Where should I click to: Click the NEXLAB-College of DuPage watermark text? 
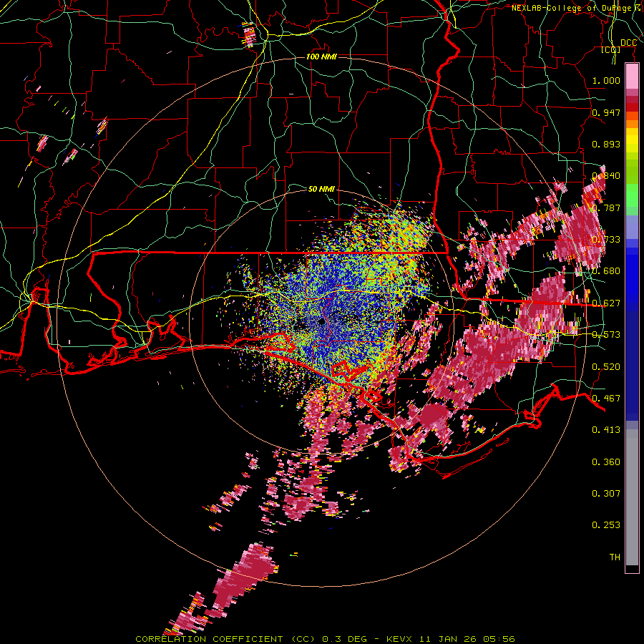pyautogui.click(x=577, y=8)
